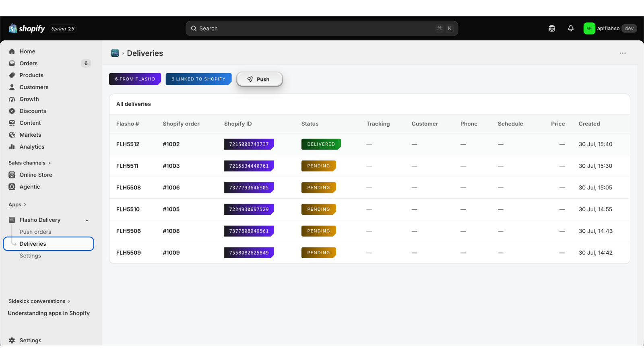Focus the Search field
The height and width of the screenshot is (362, 644).
coord(322,29)
